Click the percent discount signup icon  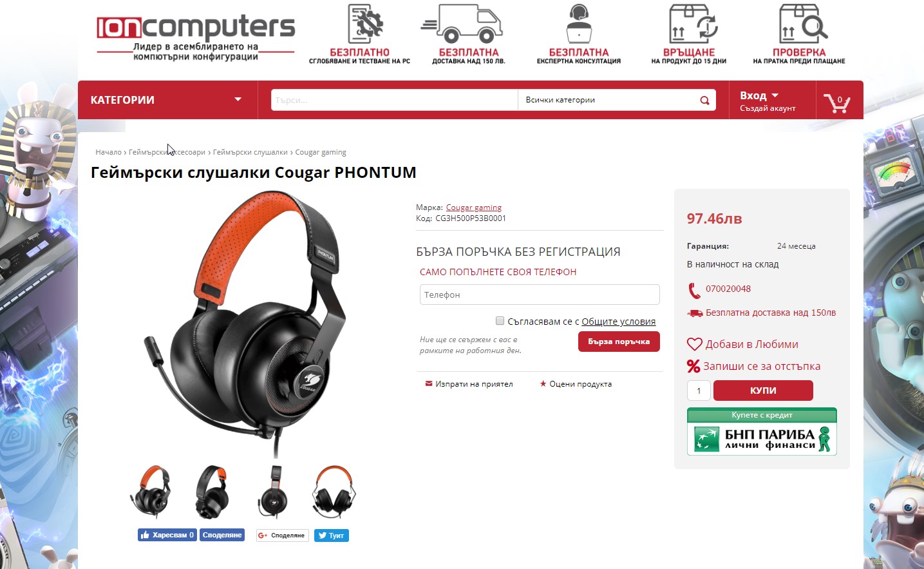pos(693,366)
